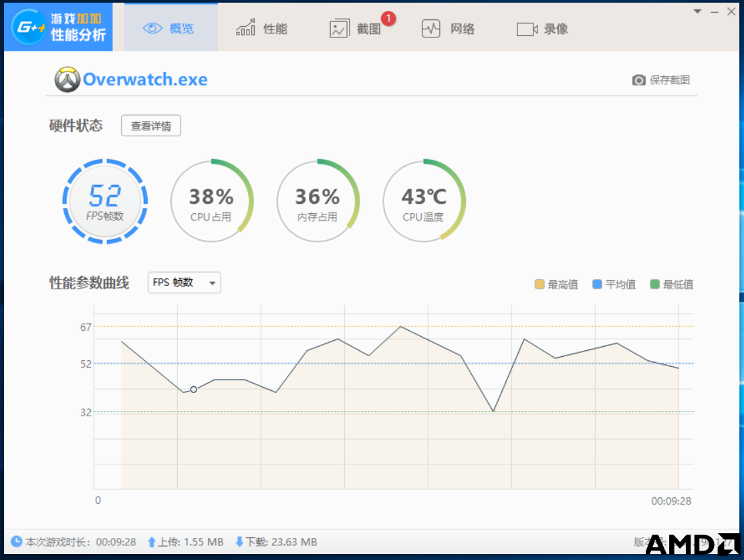The image size is (744, 560).
Task: Click the 最高值 legend label
Action: pos(563,285)
